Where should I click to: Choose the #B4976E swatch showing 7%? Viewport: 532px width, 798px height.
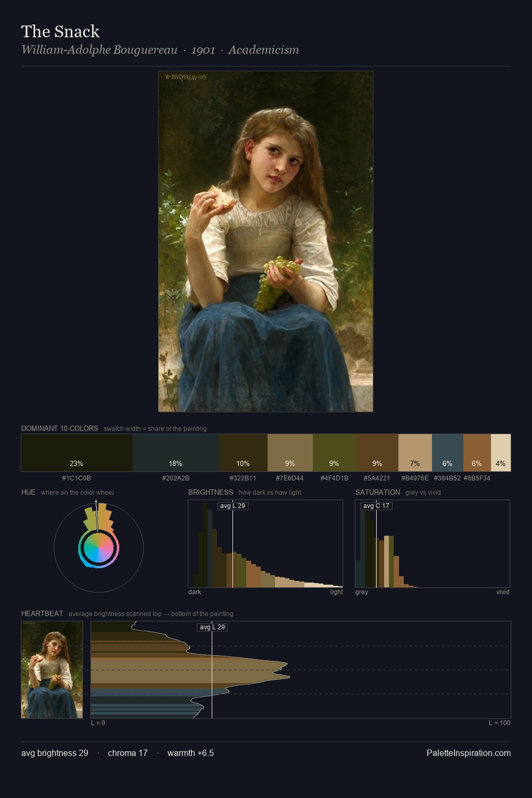click(415, 453)
